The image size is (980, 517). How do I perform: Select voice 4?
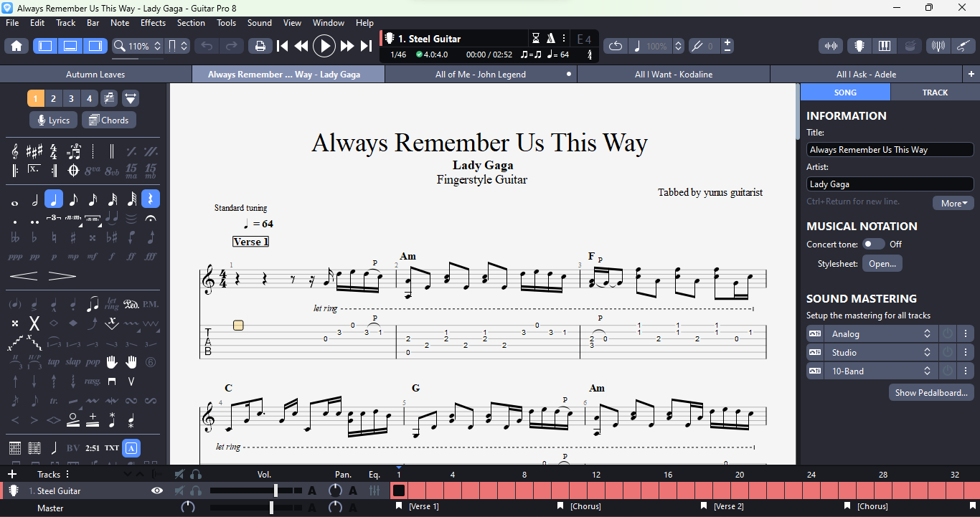click(89, 98)
